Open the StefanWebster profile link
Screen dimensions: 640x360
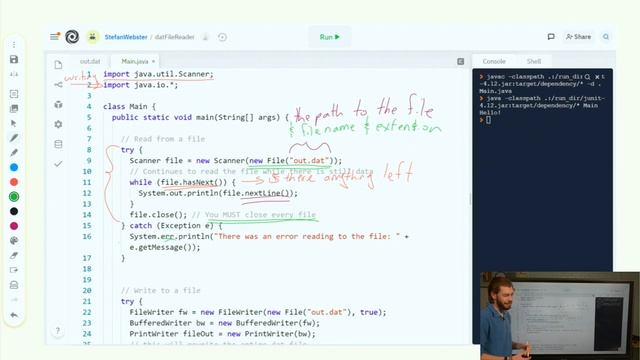[x=126, y=37]
